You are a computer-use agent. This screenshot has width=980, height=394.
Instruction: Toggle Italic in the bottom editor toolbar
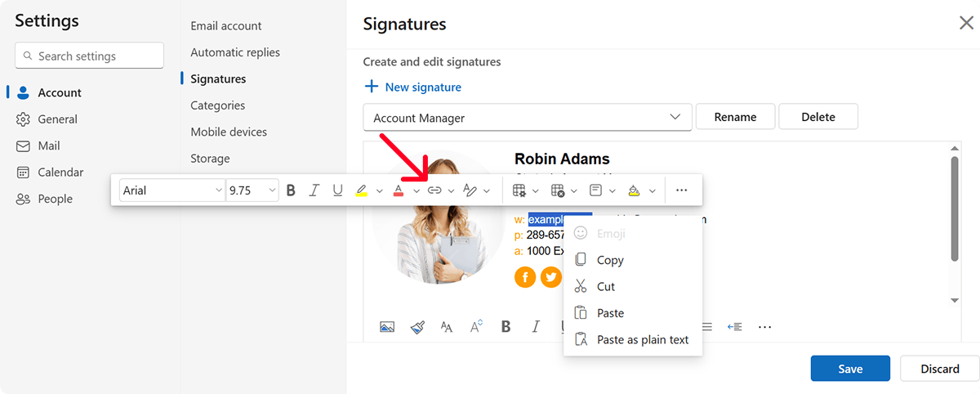pos(536,327)
